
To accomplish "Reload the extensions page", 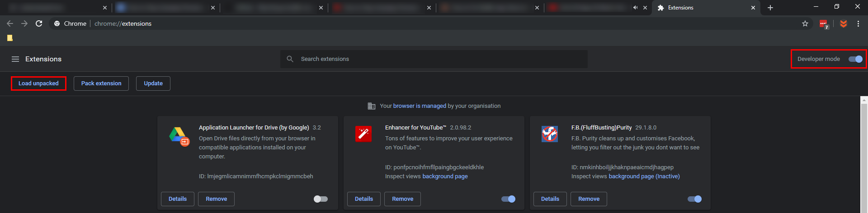I will pyautogui.click(x=39, y=23).
